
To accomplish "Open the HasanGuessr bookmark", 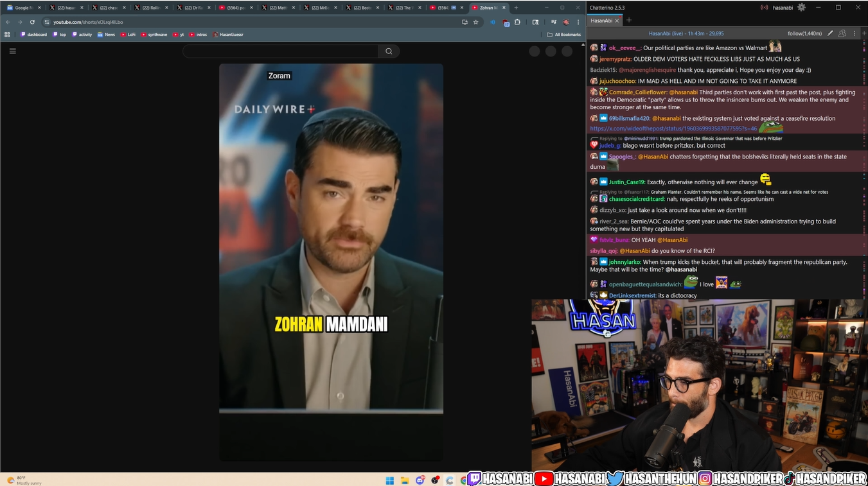I will [228, 35].
